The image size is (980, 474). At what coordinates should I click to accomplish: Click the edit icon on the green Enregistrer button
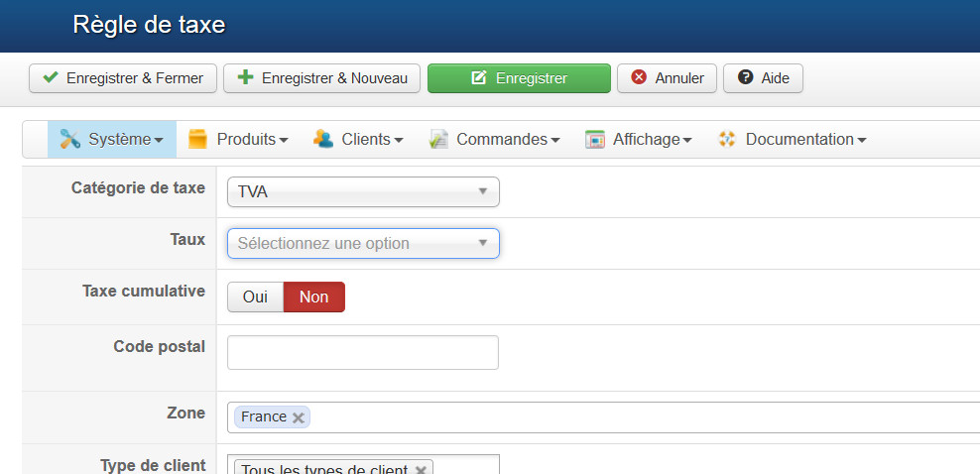point(479,78)
